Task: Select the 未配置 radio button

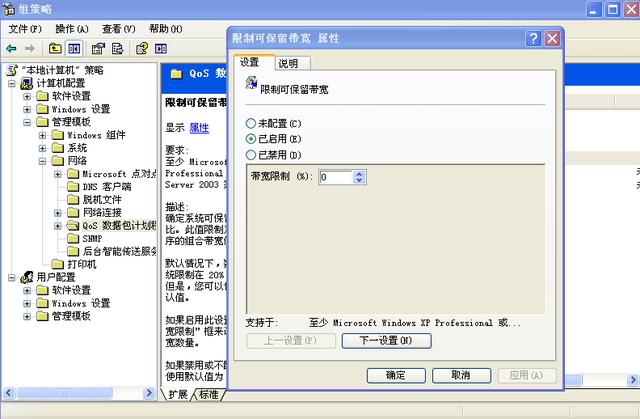Action: [x=251, y=123]
